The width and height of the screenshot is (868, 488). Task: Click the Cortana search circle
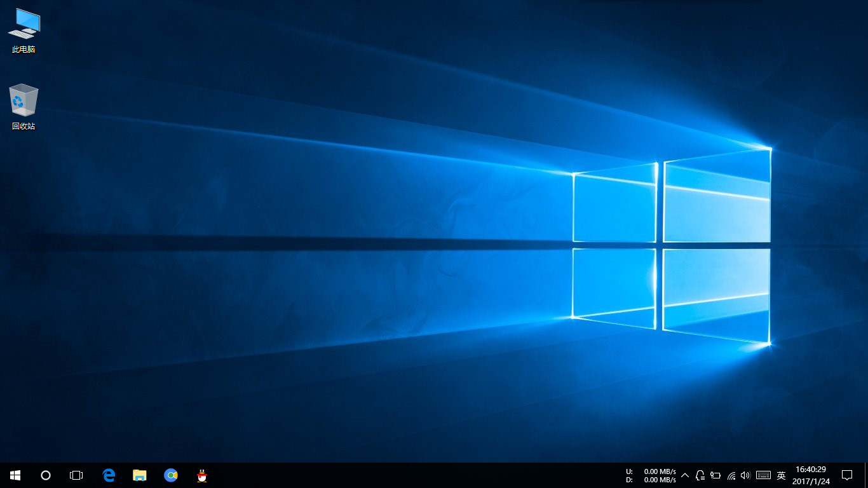45,475
